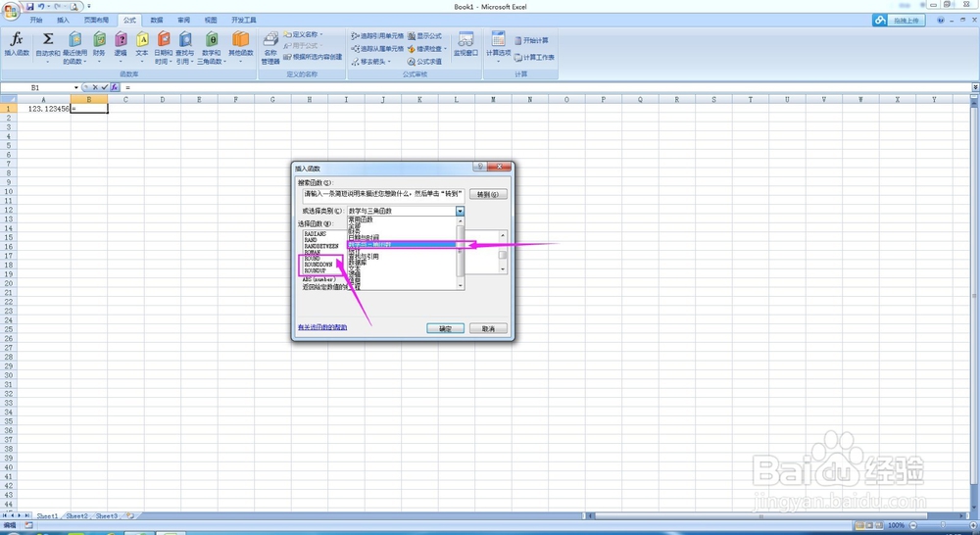
Task: Open the Watch Window (监视窗口)
Action: tap(465, 44)
